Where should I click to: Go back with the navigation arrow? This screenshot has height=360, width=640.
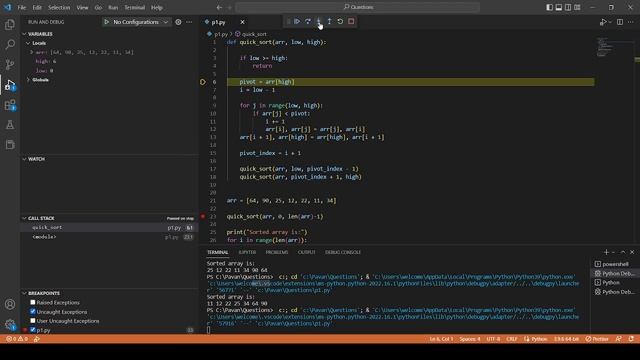219,7
